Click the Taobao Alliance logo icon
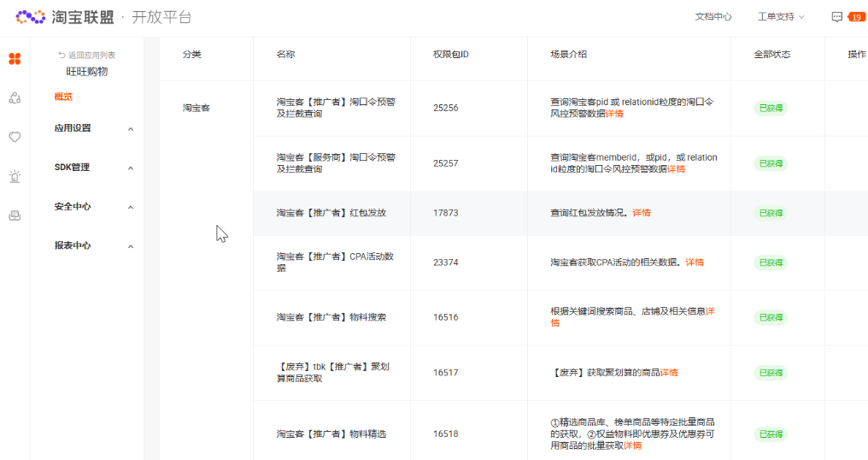The image size is (868, 460). [30, 16]
